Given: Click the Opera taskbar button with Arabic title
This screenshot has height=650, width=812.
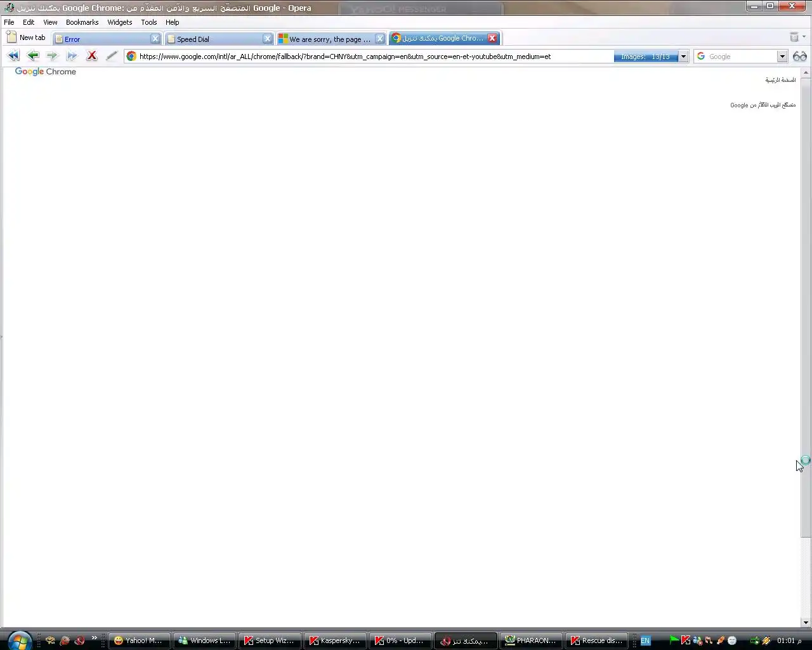Looking at the screenshot, I should point(466,640).
